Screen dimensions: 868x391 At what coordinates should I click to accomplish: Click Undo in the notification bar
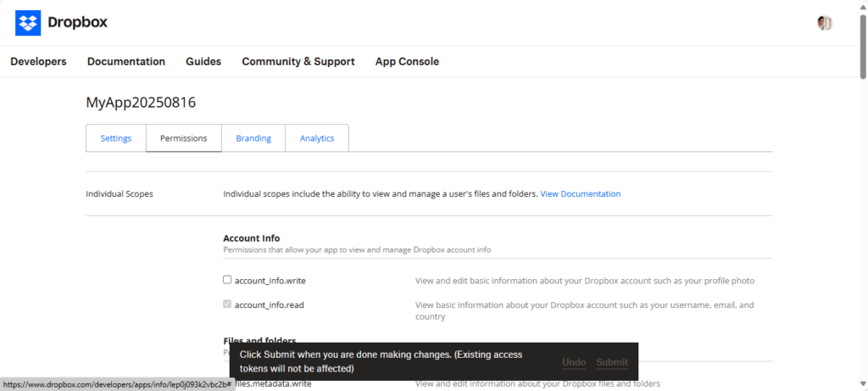(x=574, y=362)
